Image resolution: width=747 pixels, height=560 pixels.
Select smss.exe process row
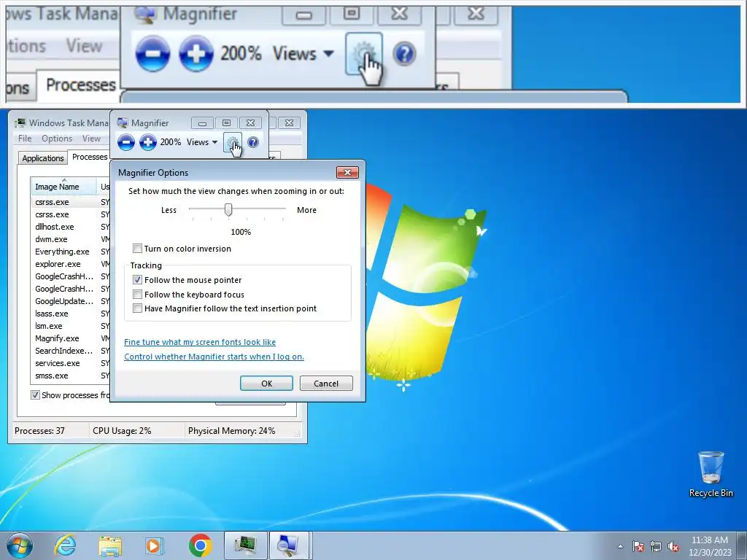70,376
